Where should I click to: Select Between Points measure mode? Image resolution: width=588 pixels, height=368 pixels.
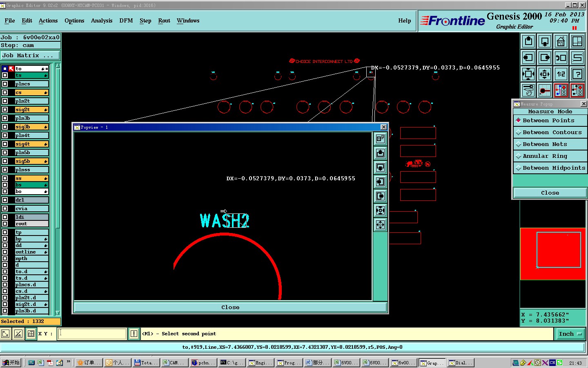click(x=550, y=121)
